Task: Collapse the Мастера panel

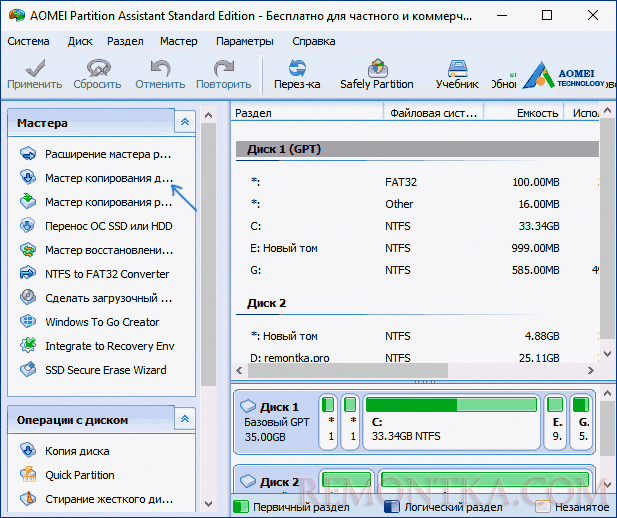Action: (x=185, y=122)
